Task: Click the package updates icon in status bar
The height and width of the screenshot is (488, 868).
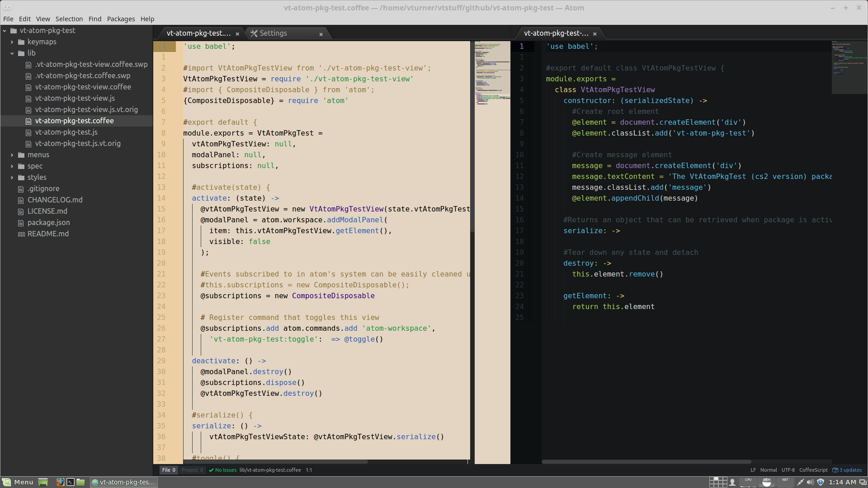Action: click(x=835, y=470)
